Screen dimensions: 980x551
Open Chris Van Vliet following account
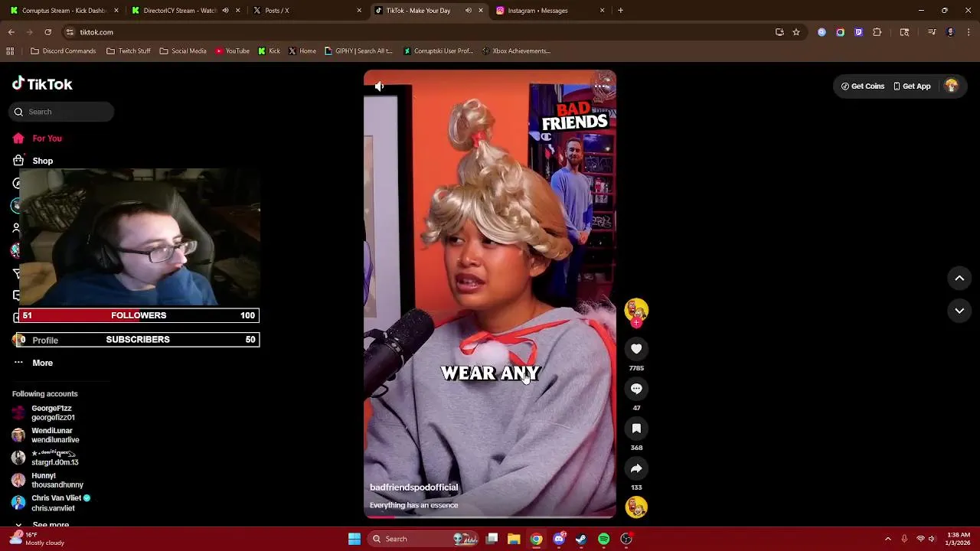[x=51, y=503]
